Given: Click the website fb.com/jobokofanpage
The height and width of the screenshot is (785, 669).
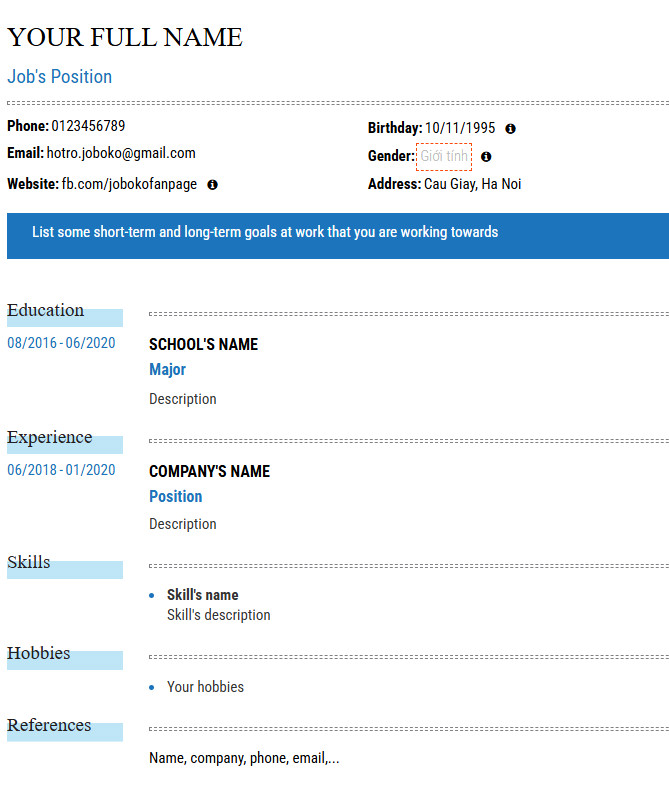Looking at the screenshot, I should (129, 184).
